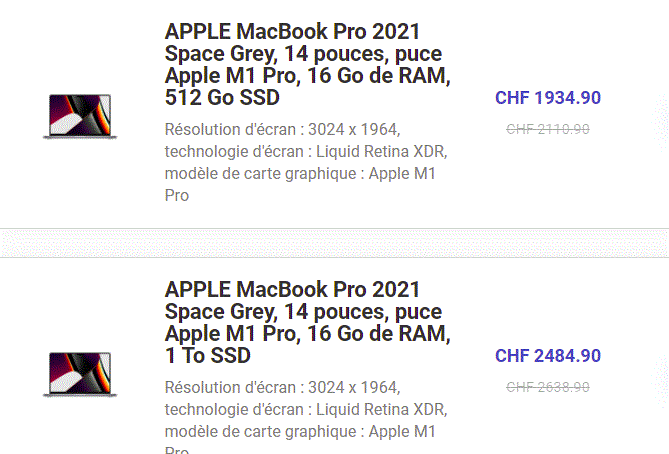Viewport: 669px width, 454px height.
Task: Click the first listing's "Résolution d'écran : 3024 x 1964" line
Action: [x=282, y=129]
